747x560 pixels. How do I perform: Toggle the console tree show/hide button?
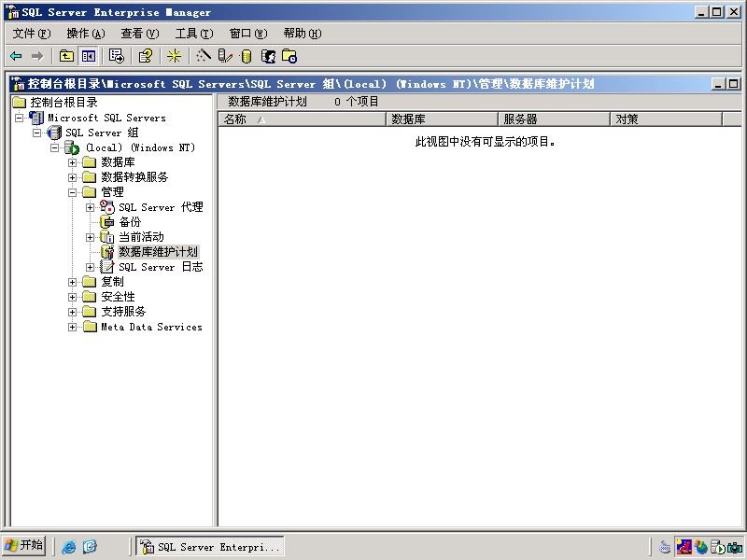click(89, 56)
